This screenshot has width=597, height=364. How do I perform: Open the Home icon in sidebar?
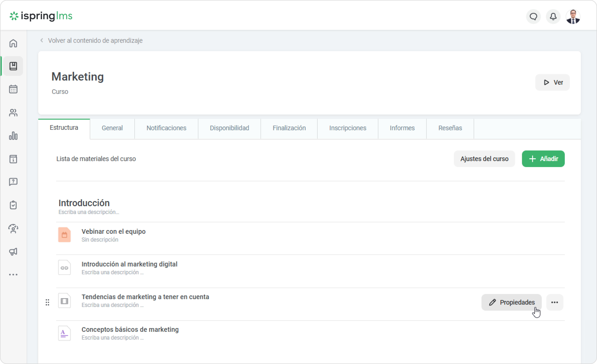point(13,44)
